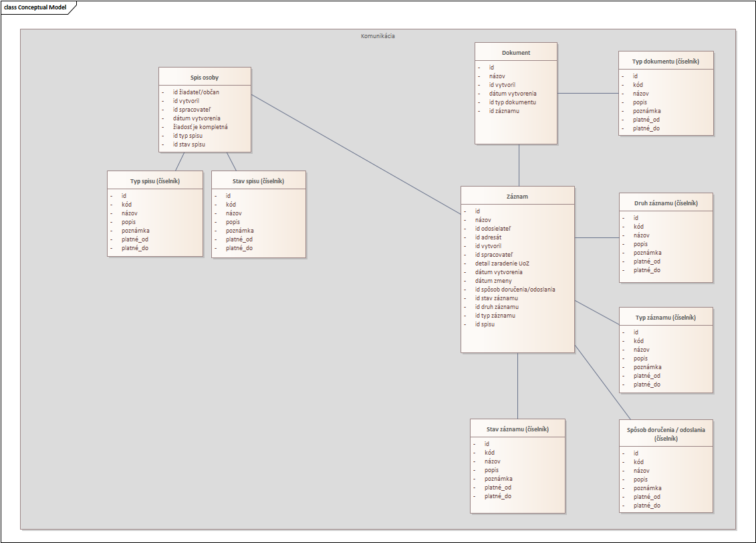Select the Druh záznamu (číselník) title
Screen dimensions: 756x543
666,203
